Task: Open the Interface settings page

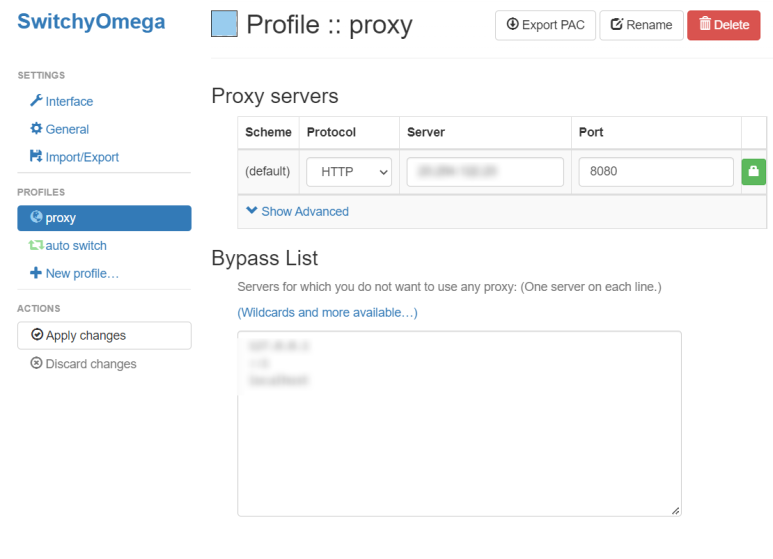Action: pos(62,101)
